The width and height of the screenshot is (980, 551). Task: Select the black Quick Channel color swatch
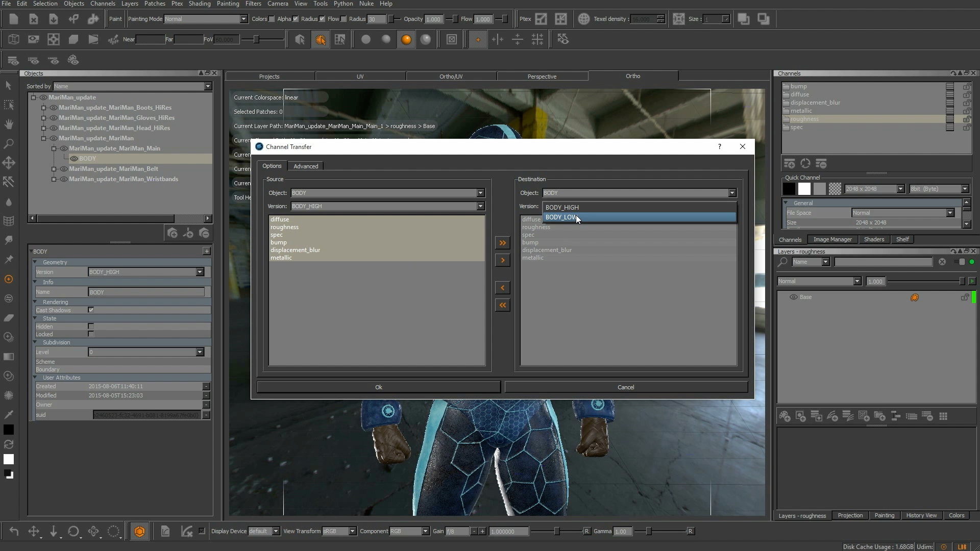tap(789, 189)
